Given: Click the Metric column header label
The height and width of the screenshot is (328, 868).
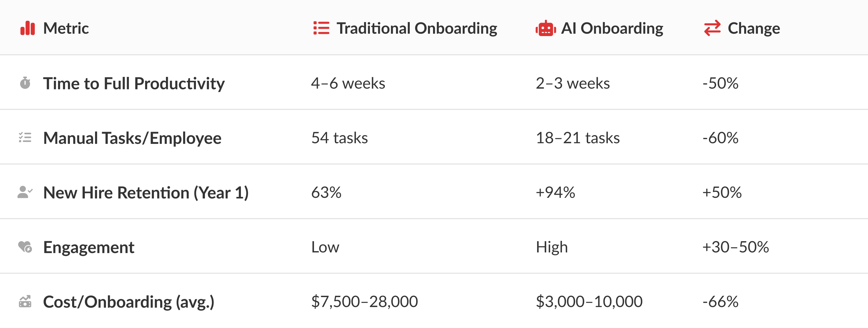Looking at the screenshot, I should tap(66, 28).
